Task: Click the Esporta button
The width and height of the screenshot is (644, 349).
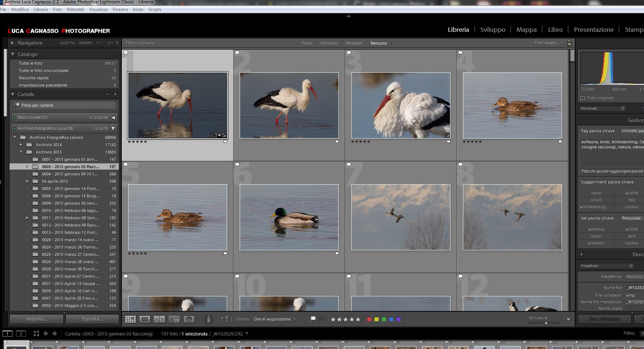Action: (92, 319)
